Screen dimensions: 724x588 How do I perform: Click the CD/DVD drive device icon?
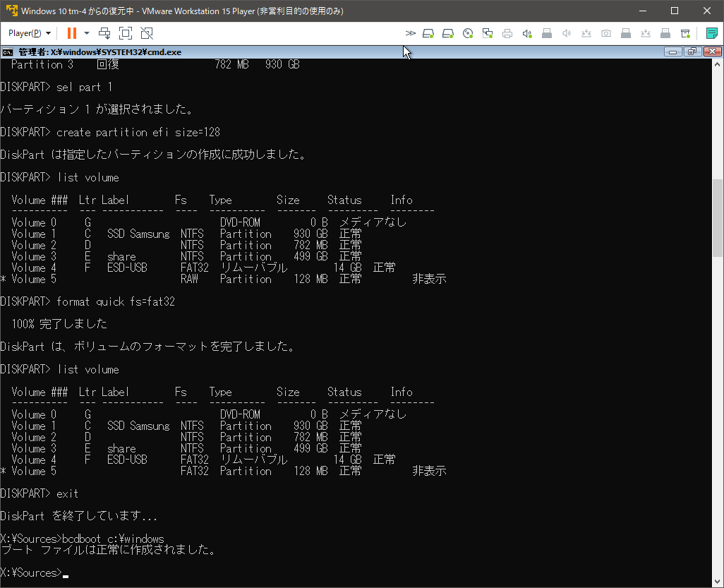468,33
